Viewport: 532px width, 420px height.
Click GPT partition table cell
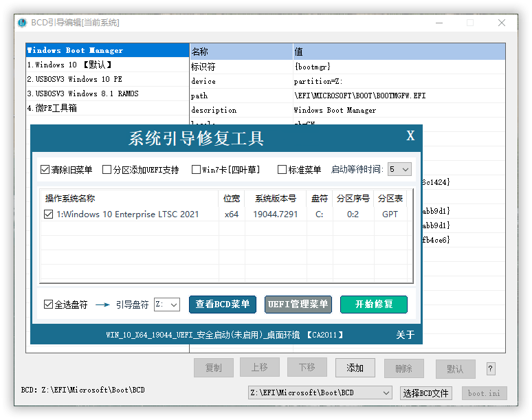tap(390, 214)
